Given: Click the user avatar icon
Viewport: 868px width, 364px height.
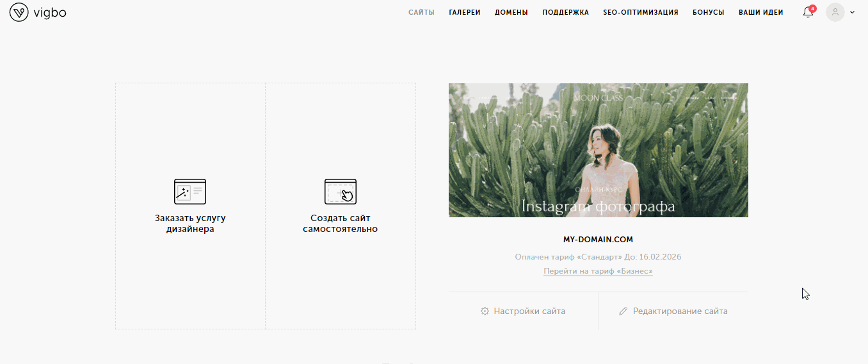Looking at the screenshot, I should (x=835, y=12).
